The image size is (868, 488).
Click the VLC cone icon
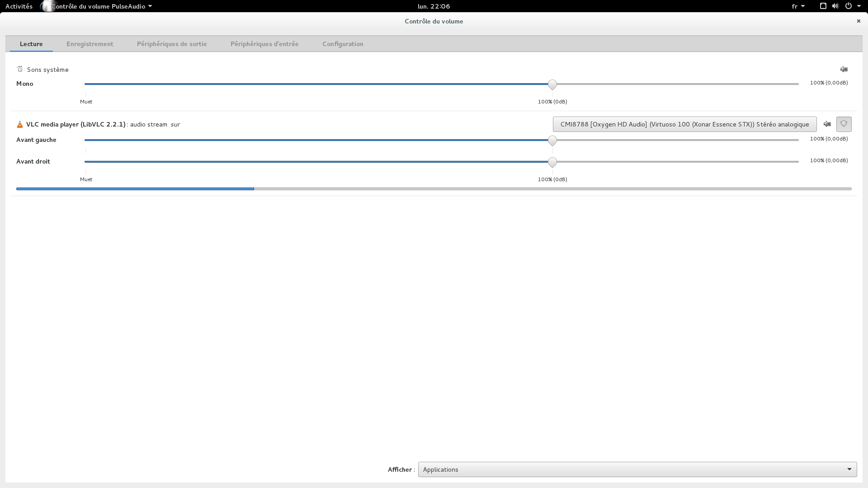[x=20, y=124]
